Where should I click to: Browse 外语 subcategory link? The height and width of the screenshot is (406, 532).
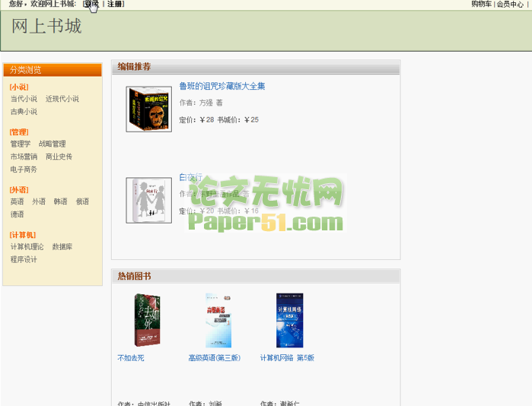coord(39,201)
